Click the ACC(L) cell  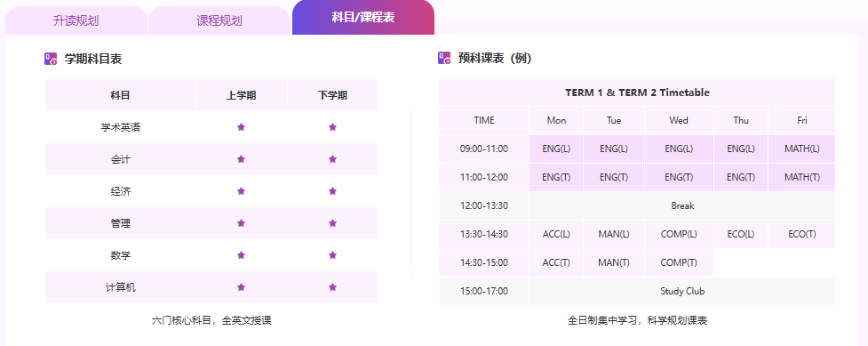pos(556,234)
